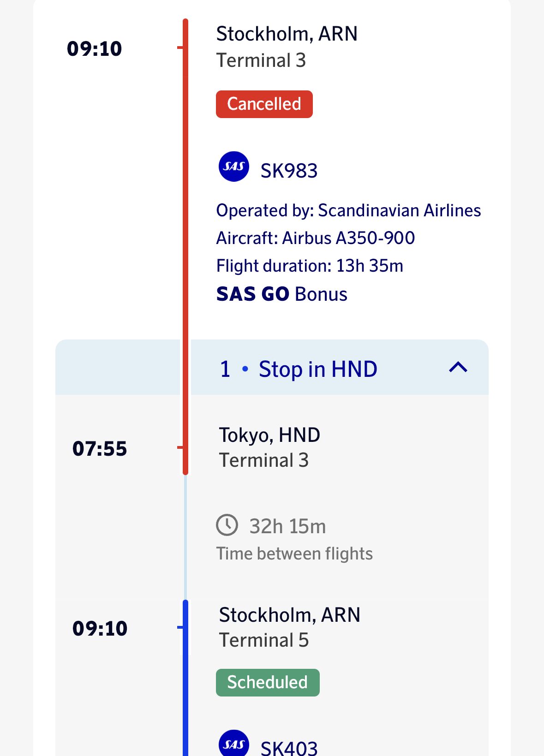Click the Aircraft: Airbus A350-900 text
The width and height of the screenshot is (544, 756).
click(x=316, y=238)
